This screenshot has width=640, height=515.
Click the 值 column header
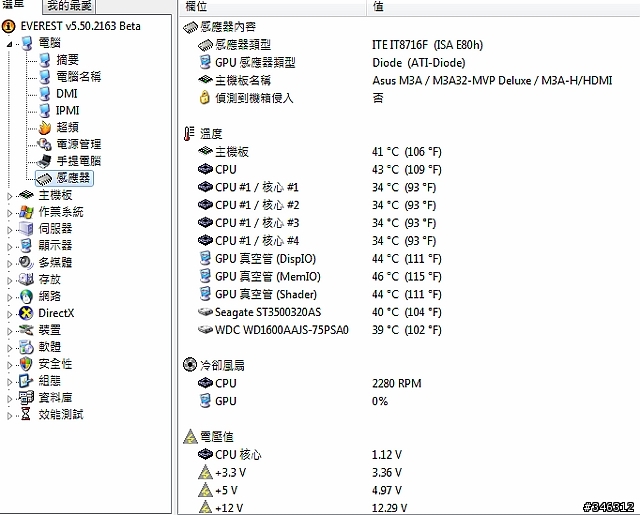503,7
